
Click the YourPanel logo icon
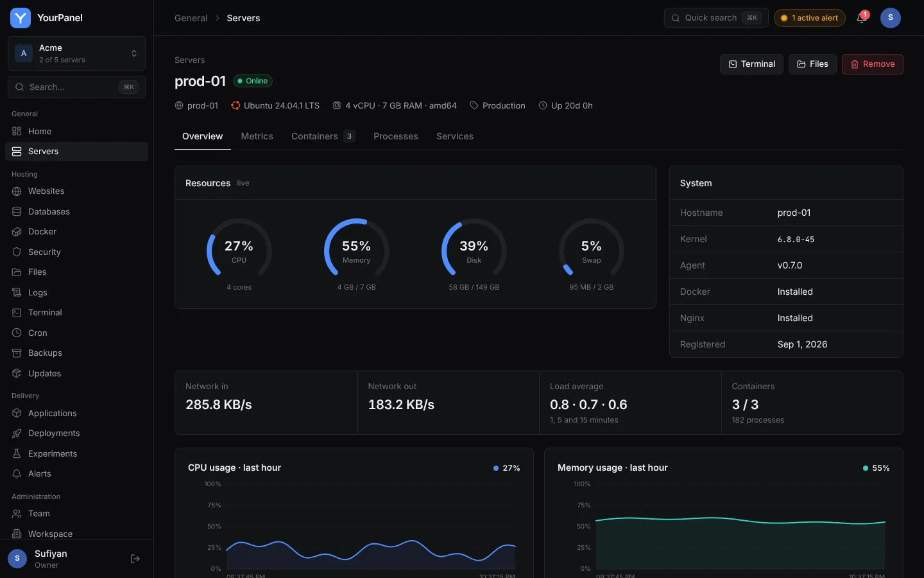[x=21, y=18]
